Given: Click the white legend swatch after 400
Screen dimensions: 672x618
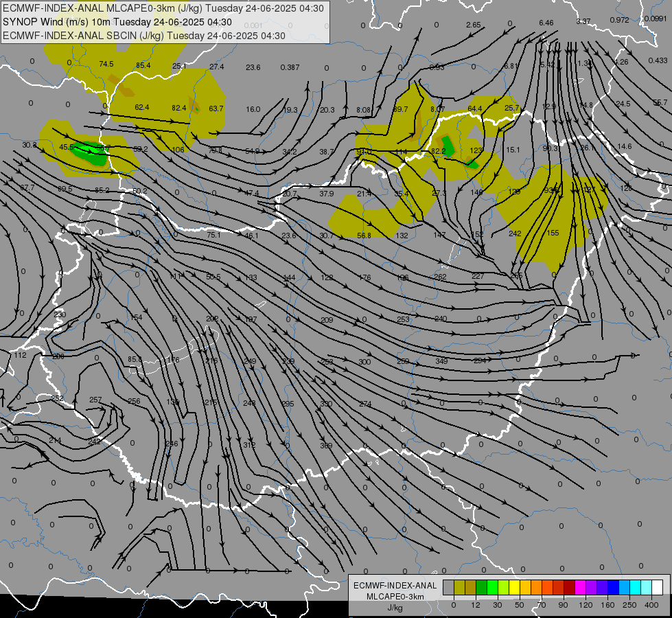Looking at the screenshot, I should tap(658, 587).
